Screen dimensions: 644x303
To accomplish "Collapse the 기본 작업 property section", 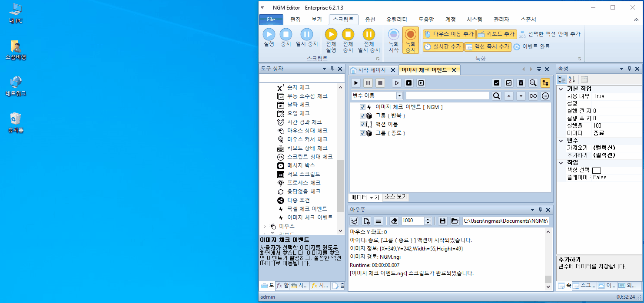I will (561, 89).
